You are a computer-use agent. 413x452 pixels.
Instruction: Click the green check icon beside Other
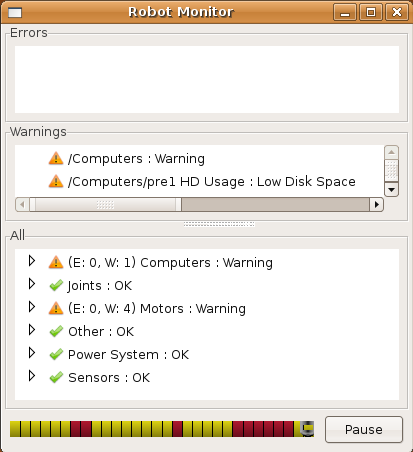click(x=56, y=332)
